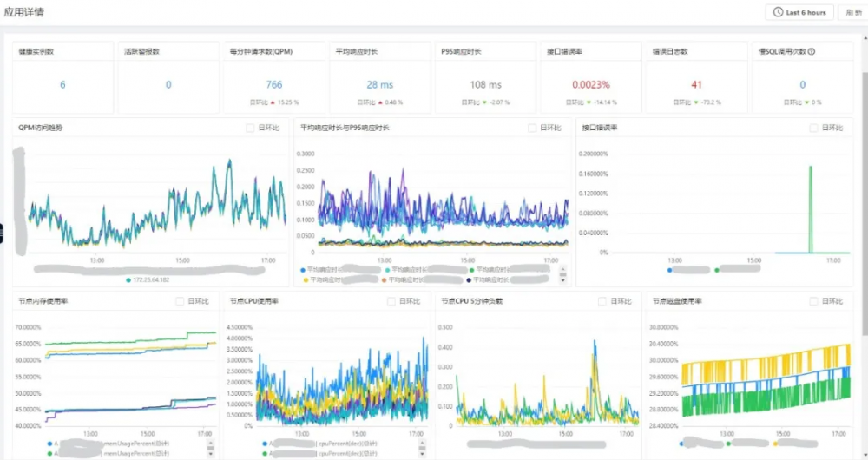Screen dimensions: 868x460
Task: Toggle teal 平均响应时长 legend dot in response chart
Action: [387, 270]
